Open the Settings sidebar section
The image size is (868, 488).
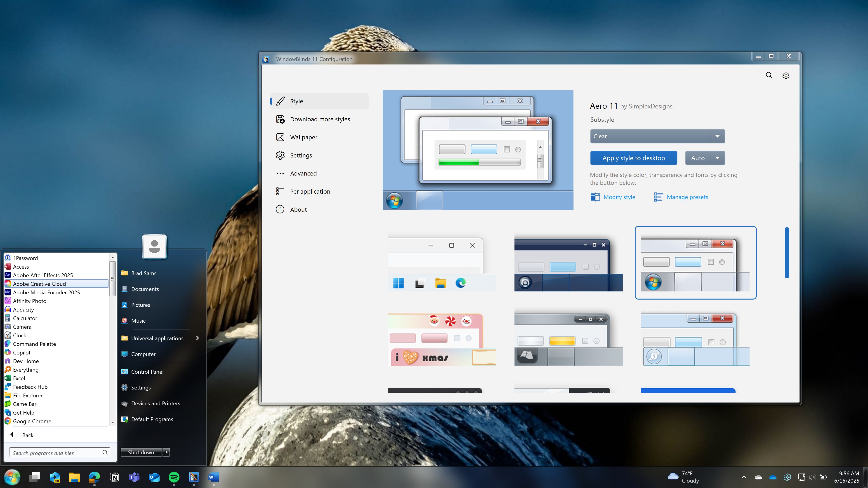point(319,155)
